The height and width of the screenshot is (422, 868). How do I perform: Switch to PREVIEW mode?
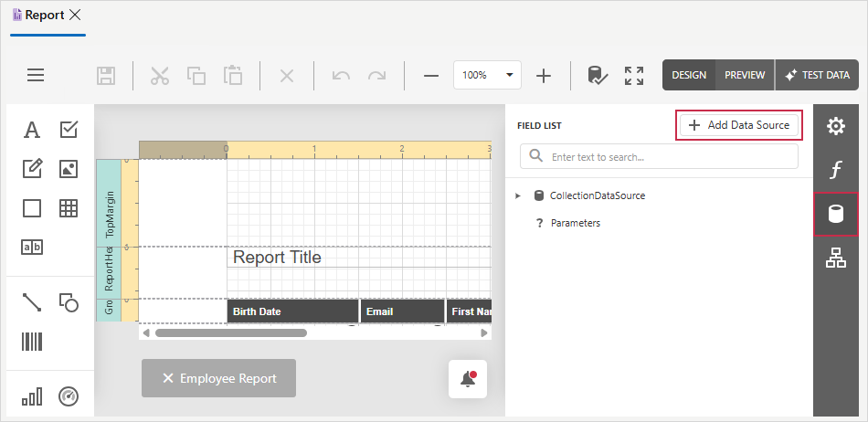coord(745,75)
